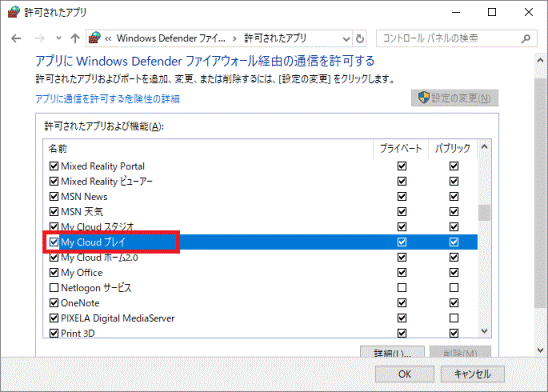Viewport: 548px width, 392px height.
Task: Click app list scrollbar down arrow
Action: 484,331
